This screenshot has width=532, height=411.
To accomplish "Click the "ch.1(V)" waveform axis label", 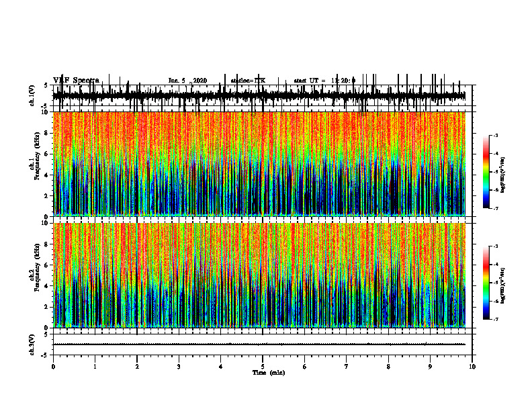I will coord(32,95).
